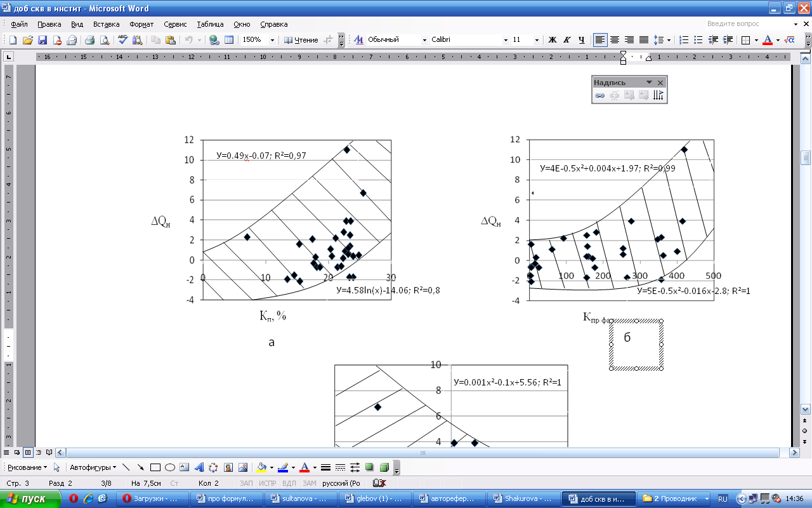Paste from clipboard icon

click(170, 40)
